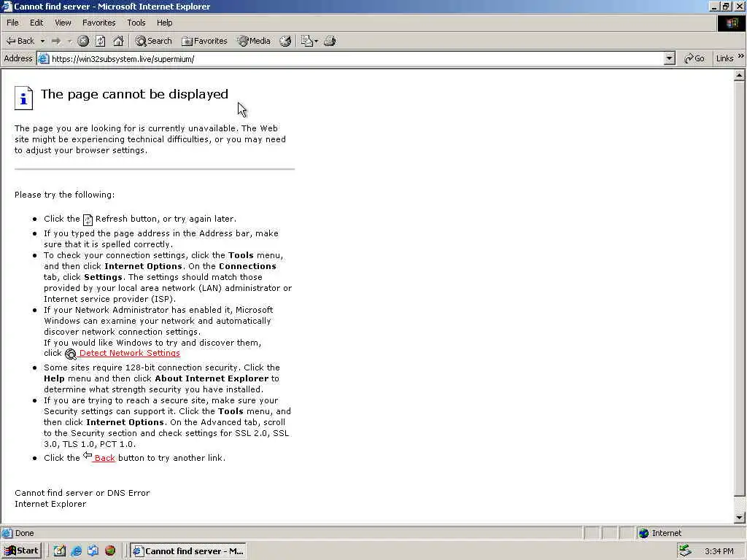Open the History toolbar icon
The image size is (747, 560).
(285, 41)
